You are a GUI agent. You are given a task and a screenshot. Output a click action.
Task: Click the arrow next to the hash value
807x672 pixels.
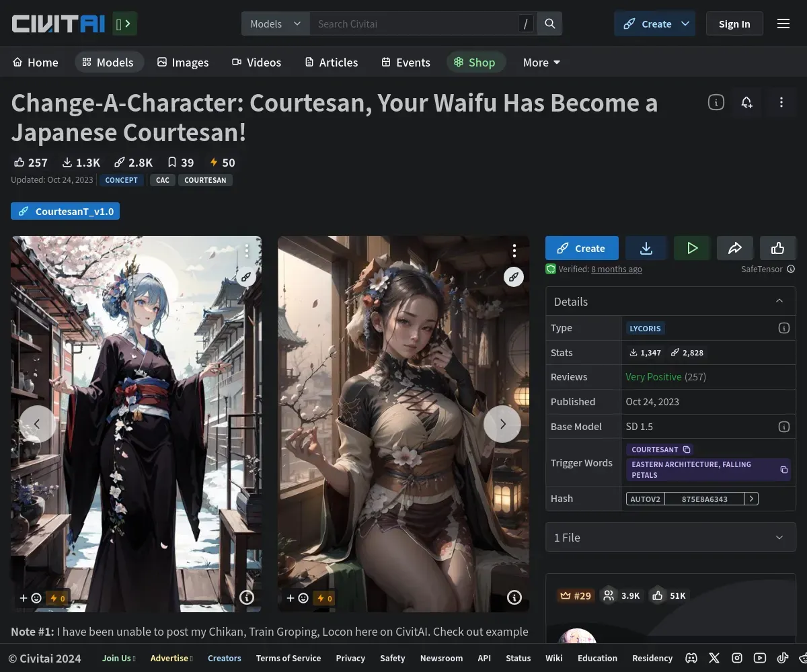752,499
